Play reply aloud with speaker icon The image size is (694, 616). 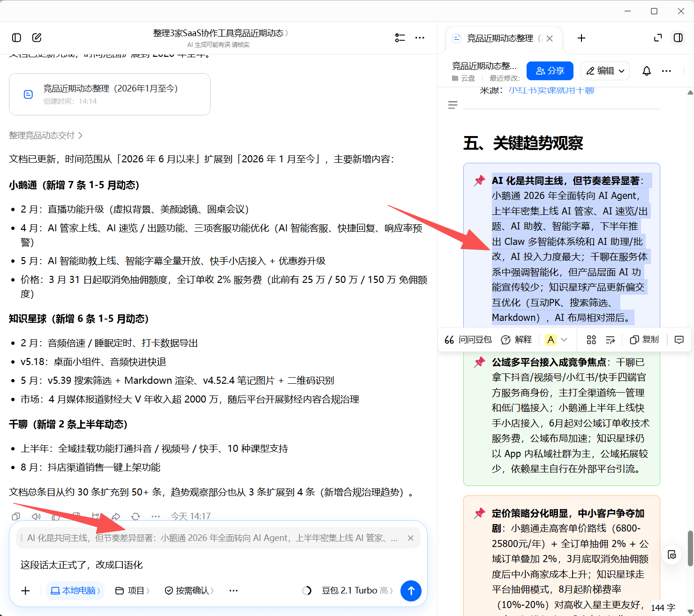pos(36,517)
